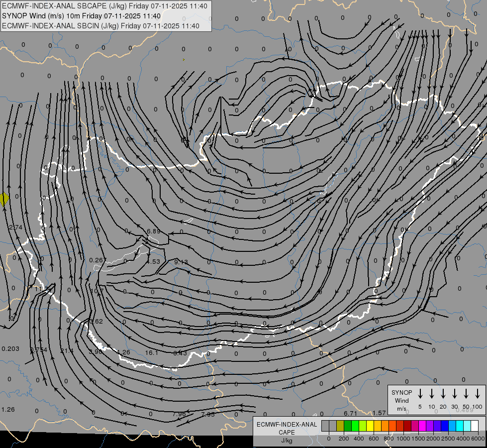
Task: Click the 21.4 value on the map
Action: click(67, 351)
